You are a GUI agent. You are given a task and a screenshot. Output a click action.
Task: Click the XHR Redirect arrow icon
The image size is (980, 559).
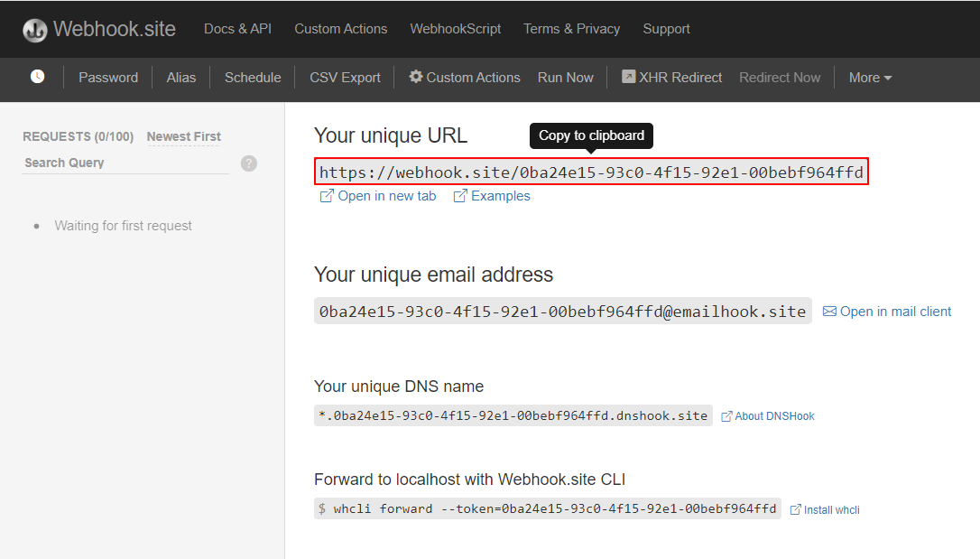(628, 76)
